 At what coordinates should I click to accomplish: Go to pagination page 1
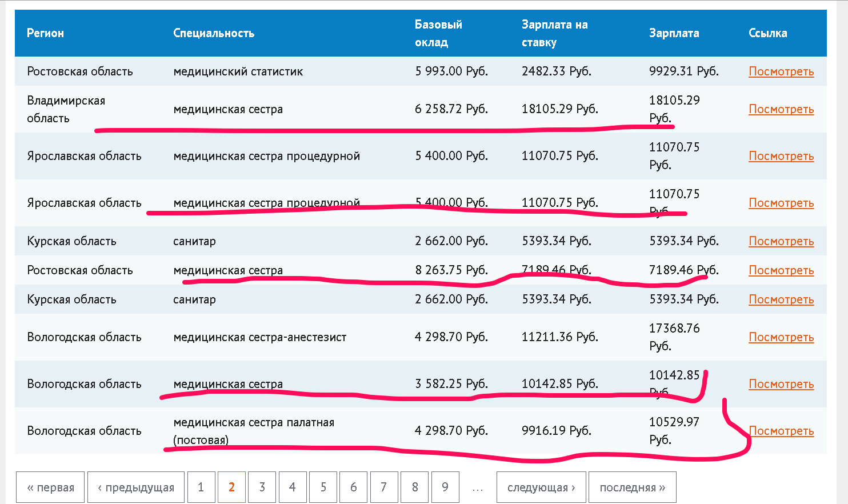coord(201,487)
